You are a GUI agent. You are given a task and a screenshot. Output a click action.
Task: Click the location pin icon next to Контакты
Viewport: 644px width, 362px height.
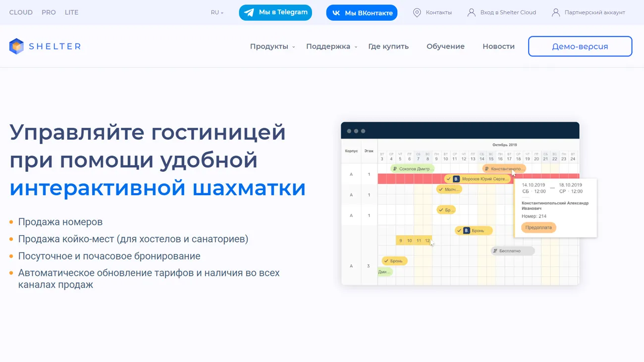(x=417, y=12)
